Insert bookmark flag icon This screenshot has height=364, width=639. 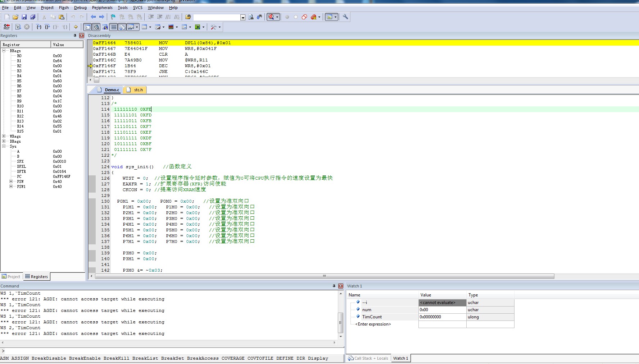(113, 17)
